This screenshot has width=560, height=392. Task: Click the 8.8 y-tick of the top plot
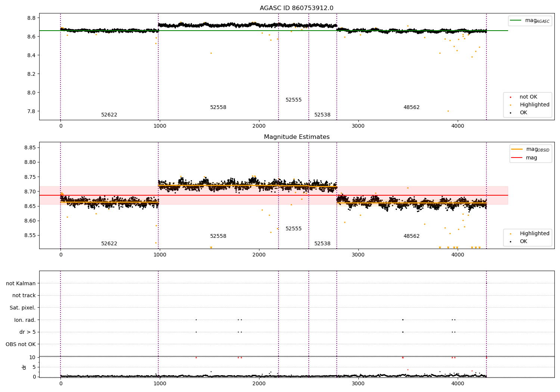point(31,18)
